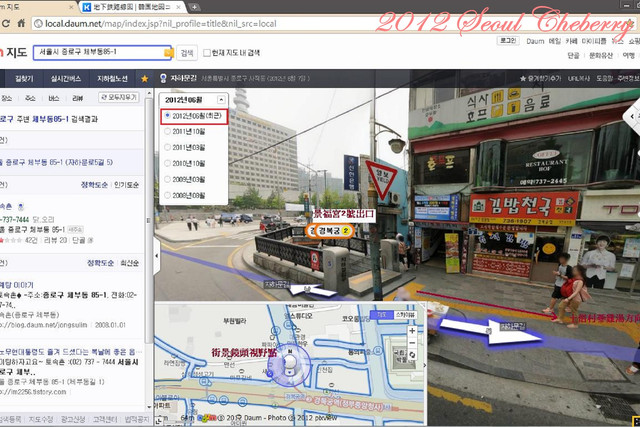The height and width of the screenshot is (427, 640).
Task: Click the road view pin icon beside 자하문길
Action: coord(163,78)
